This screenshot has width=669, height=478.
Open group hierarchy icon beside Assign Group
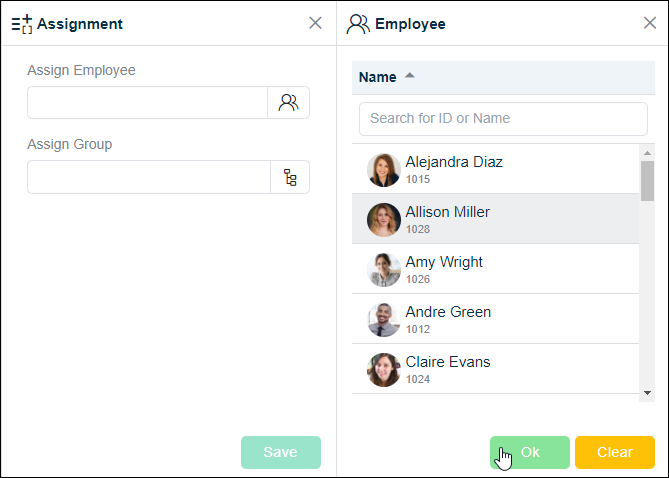tap(290, 177)
